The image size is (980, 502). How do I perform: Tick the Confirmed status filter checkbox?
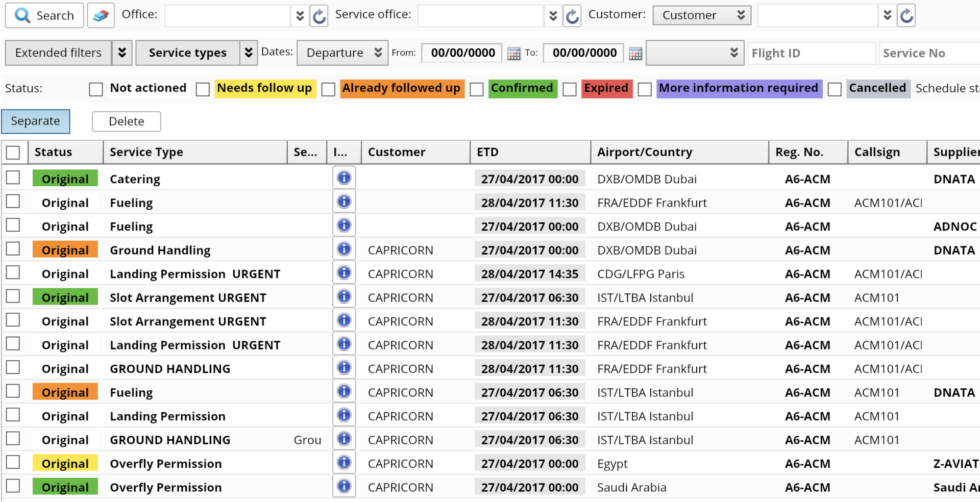[x=476, y=89]
